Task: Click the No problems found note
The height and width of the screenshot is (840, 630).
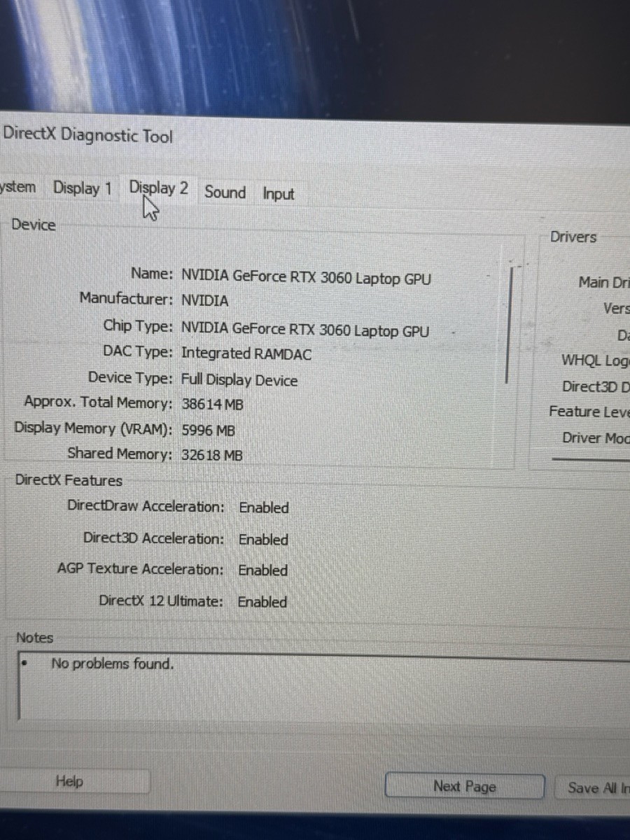Action: coord(112,663)
